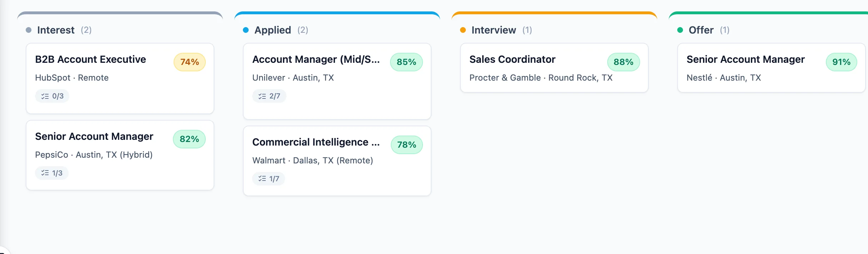Click the Interview column header
This screenshot has width=868, height=254.
tap(494, 30)
